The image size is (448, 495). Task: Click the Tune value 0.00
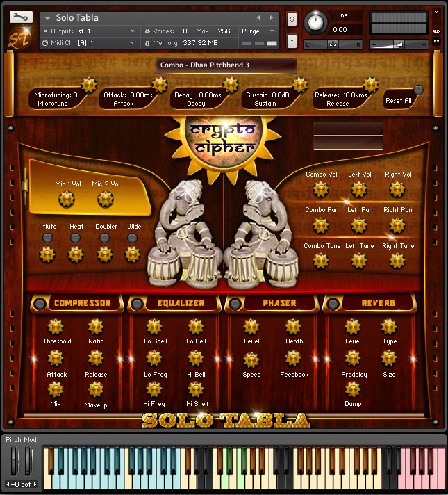(x=340, y=30)
